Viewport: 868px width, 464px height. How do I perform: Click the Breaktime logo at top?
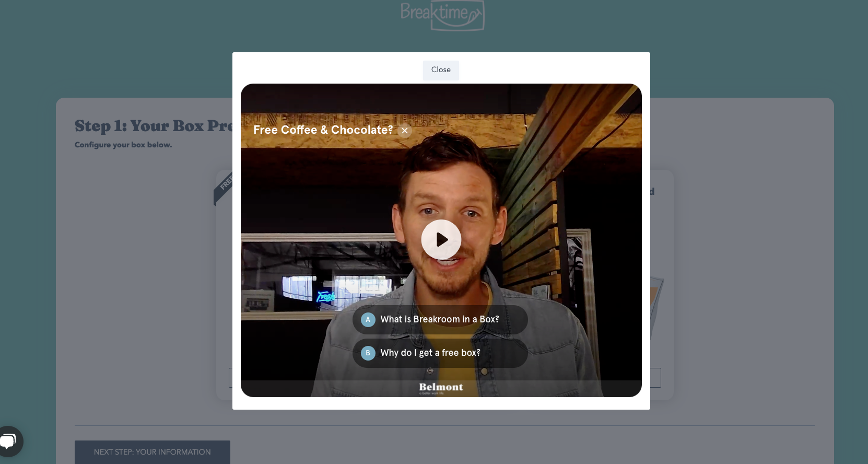coord(442,15)
